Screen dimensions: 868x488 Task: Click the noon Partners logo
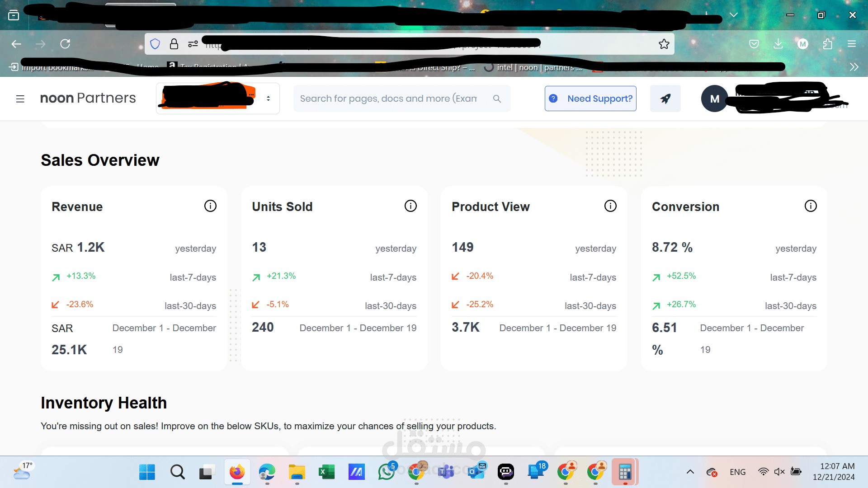pos(88,98)
